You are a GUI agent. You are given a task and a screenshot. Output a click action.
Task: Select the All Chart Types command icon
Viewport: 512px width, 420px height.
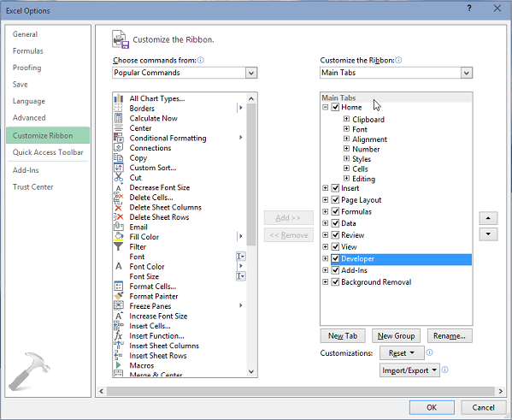pyautogui.click(x=119, y=98)
